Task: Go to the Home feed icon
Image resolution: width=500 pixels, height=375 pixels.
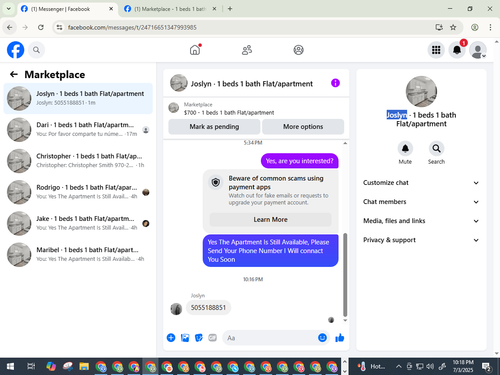Action: (x=195, y=50)
